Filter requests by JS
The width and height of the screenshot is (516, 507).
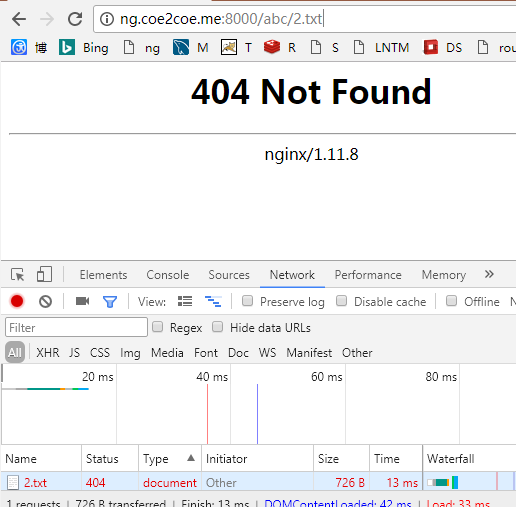tap(74, 353)
